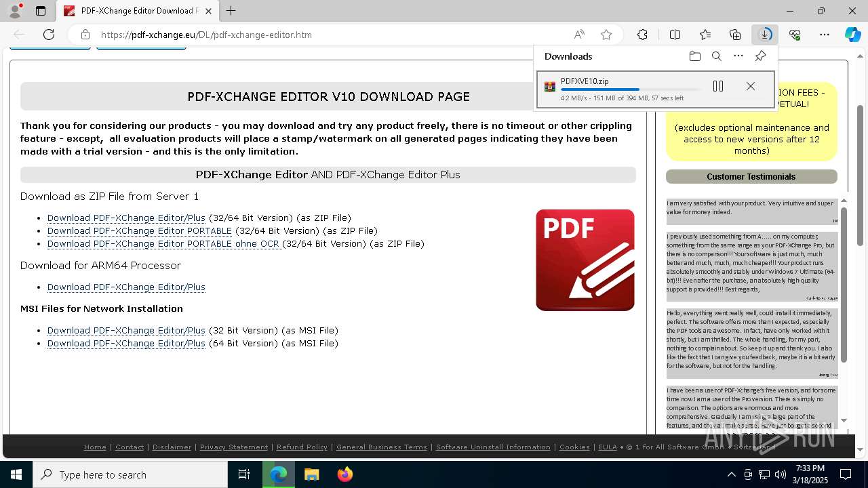Screen dimensions: 868x488
Task: Click the page vertical scrollbar thumb
Action: coord(860,175)
